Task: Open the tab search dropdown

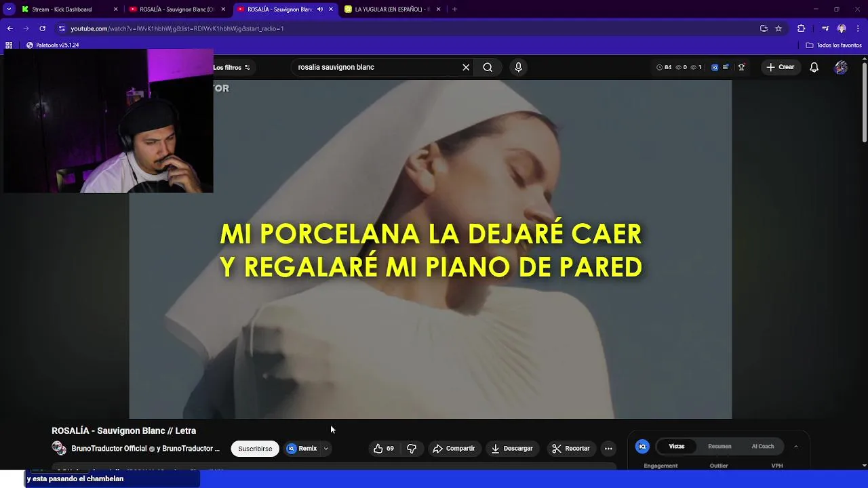Action: (9, 9)
